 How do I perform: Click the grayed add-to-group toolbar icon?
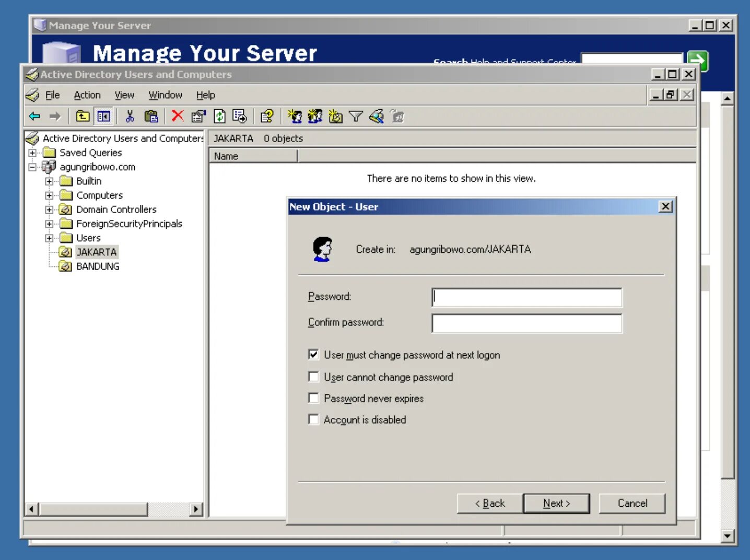397,116
